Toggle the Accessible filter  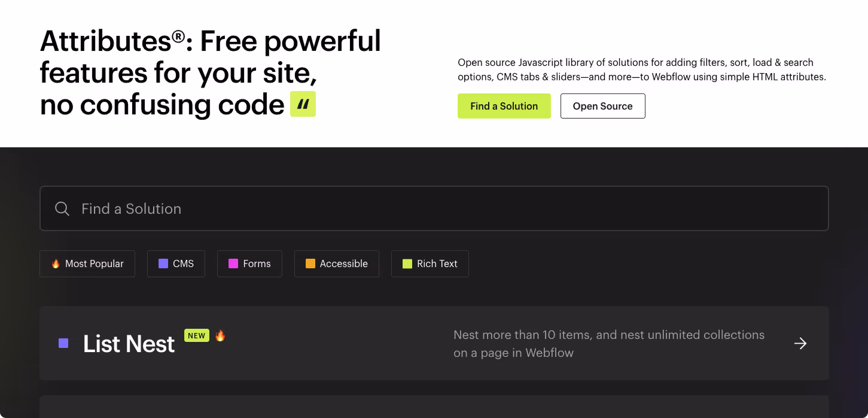pos(336,263)
